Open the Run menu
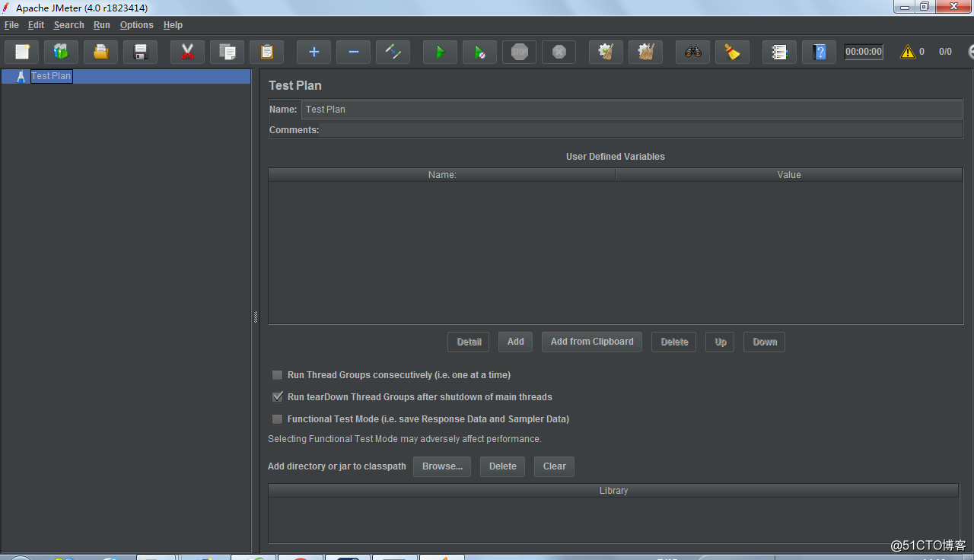The width and height of the screenshot is (974, 560). [x=102, y=25]
